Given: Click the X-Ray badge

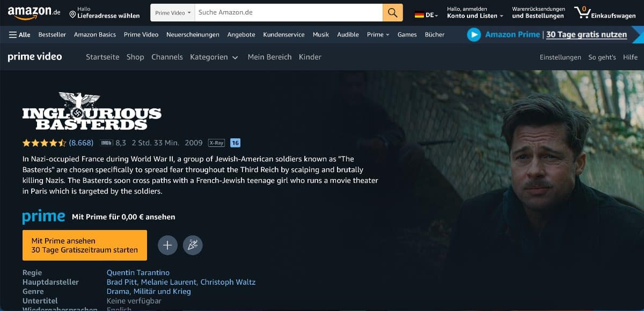Looking at the screenshot, I should tap(216, 143).
